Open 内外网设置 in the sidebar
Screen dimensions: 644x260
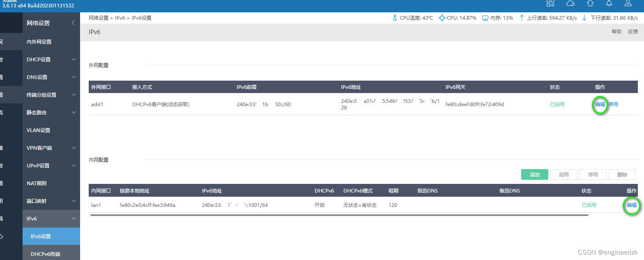point(39,42)
